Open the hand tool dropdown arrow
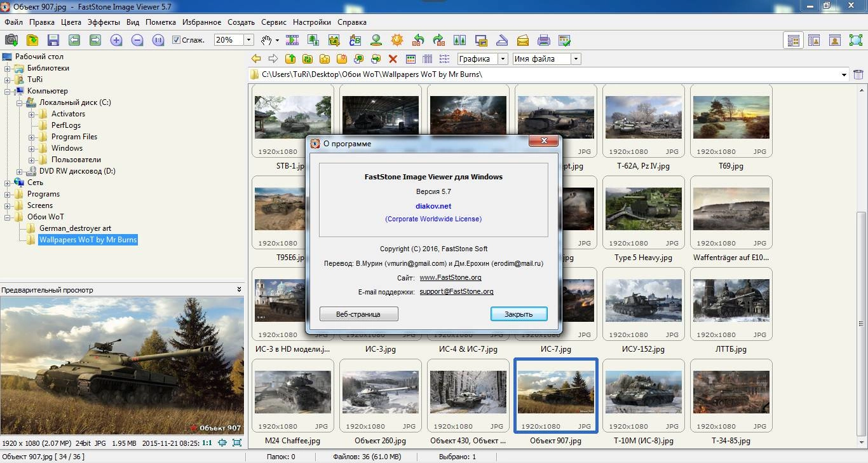The image size is (868, 463). point(277,40)
